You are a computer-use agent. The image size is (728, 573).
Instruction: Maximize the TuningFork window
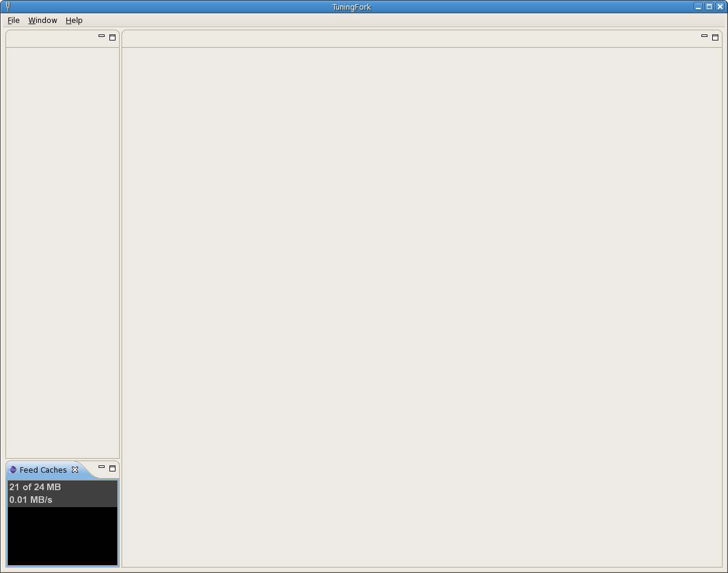click(x=709, y=7)
